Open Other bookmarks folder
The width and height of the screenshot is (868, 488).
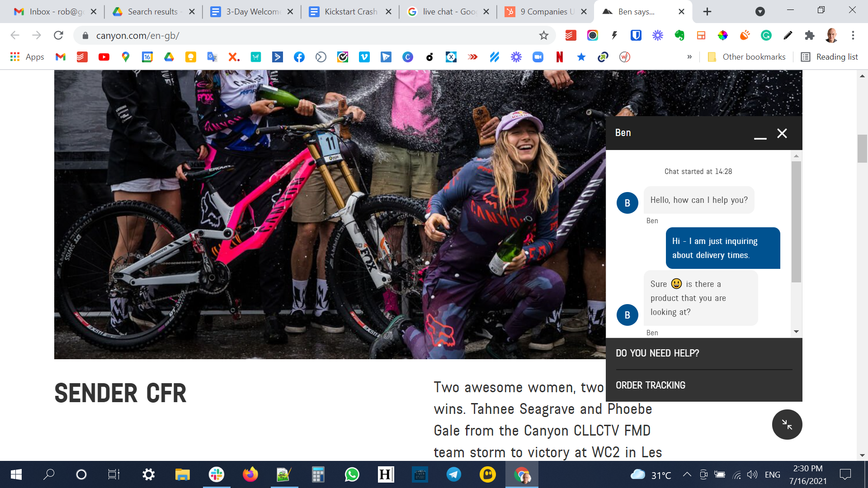[747, 57]
